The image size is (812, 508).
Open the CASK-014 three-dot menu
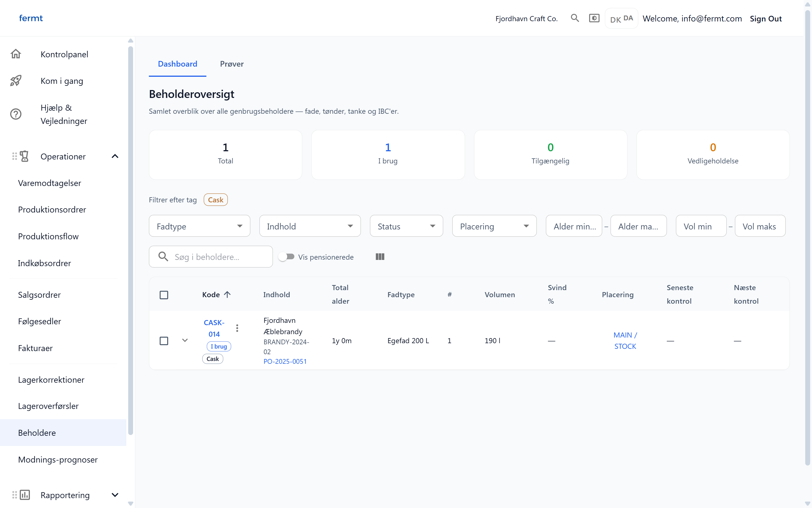[x=237, y=328]
